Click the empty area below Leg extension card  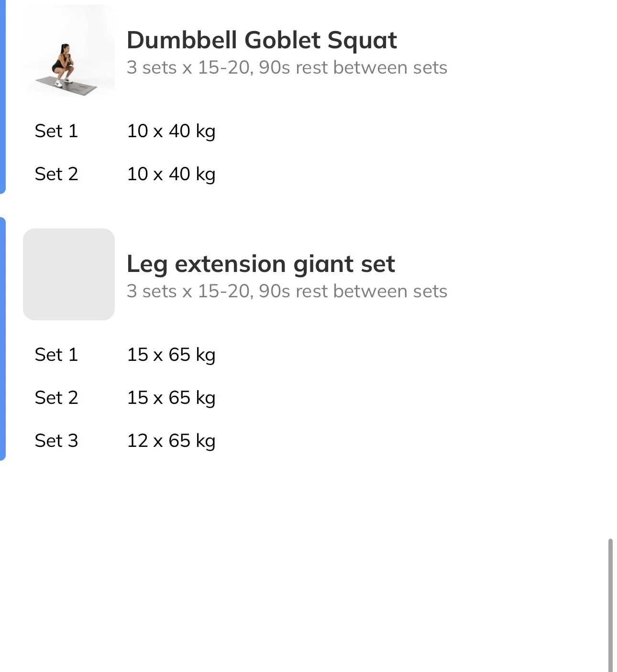[306, 564]
